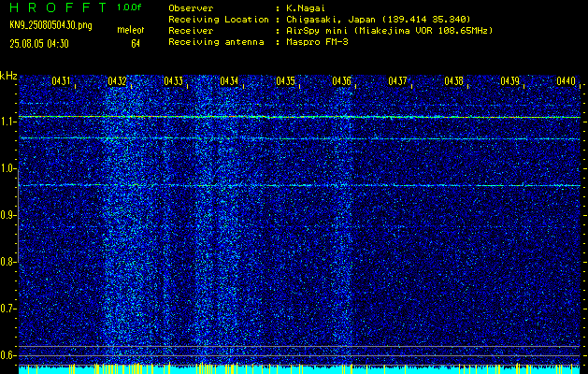Click the timestamp 25.08.05 04:30

click(39, 44)
